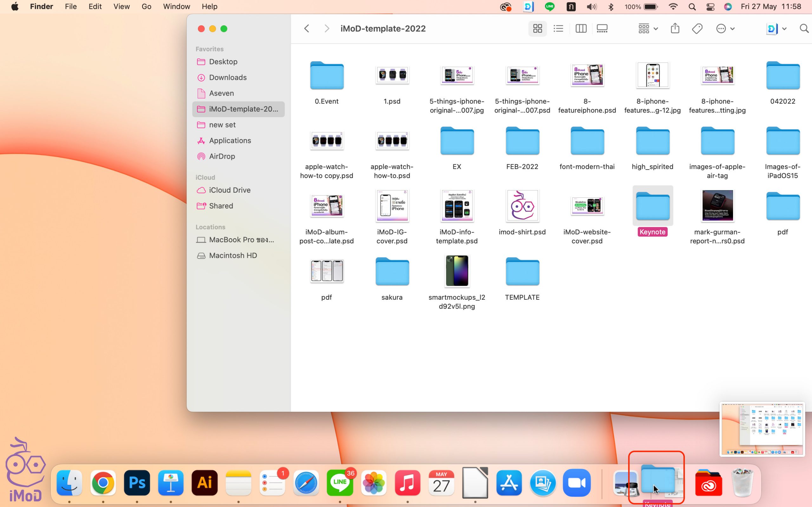
Task: Select iCloud Drive in sidebar
Action: pyautogui.click(x=230, y=190)
